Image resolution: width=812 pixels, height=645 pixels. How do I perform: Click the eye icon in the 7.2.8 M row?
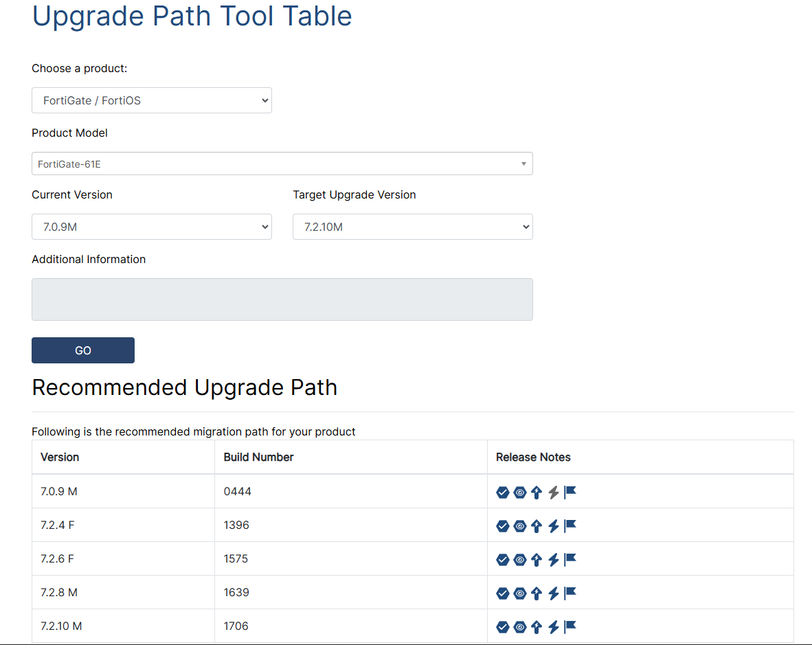point(520,593)
